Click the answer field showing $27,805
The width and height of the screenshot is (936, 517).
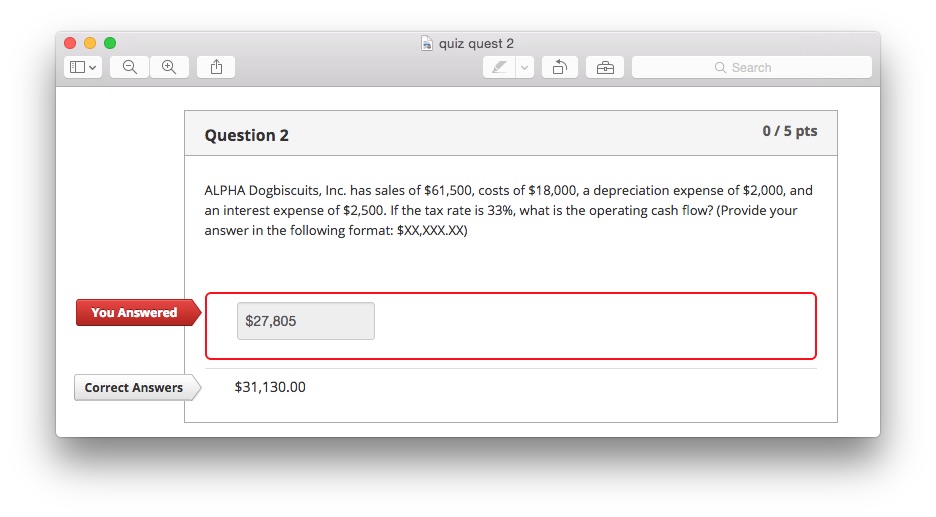tap(305, 321)
